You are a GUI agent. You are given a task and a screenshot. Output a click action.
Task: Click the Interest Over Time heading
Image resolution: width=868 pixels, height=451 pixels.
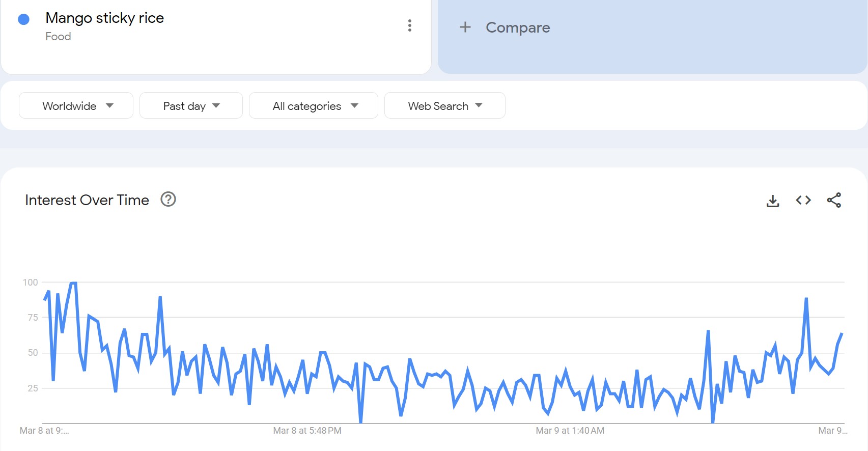(87, 200)
